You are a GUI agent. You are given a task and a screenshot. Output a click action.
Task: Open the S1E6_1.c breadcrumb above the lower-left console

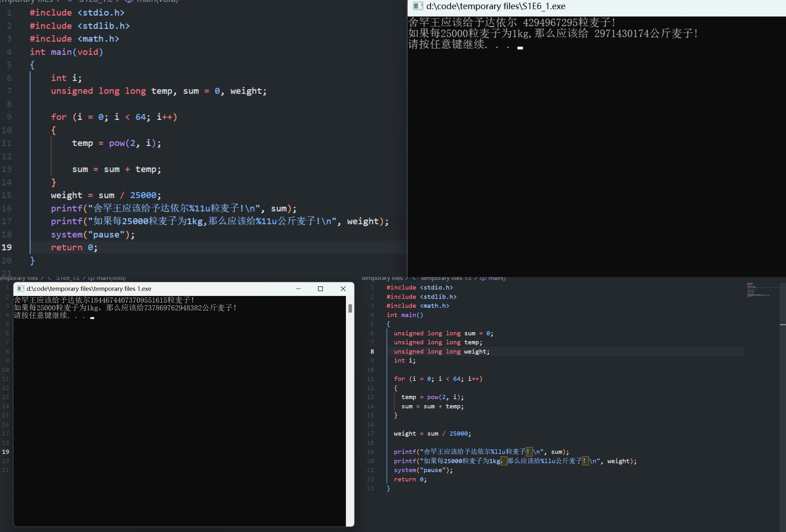68,278
